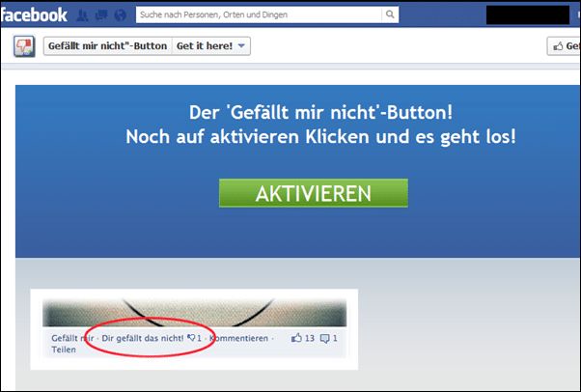
Task: Open the notifications globe icon
Action: coord(120,15)
